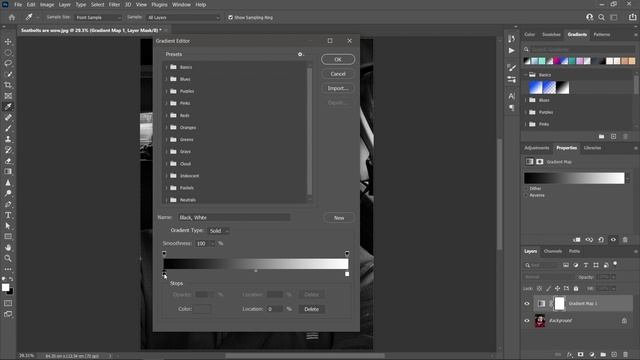Click create new gradient icon in Gradients panel

click(x=613, y=136)
